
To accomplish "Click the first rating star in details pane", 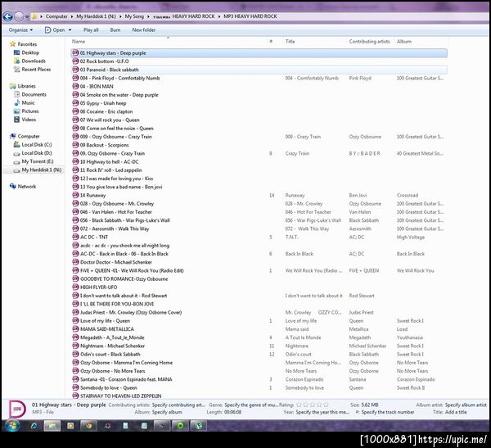I will pyautogui.click(x=299, y=405).
